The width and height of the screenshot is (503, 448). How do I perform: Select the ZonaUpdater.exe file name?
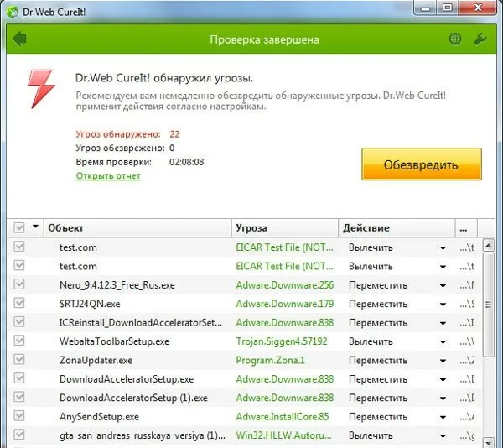(x=96, y=360)
